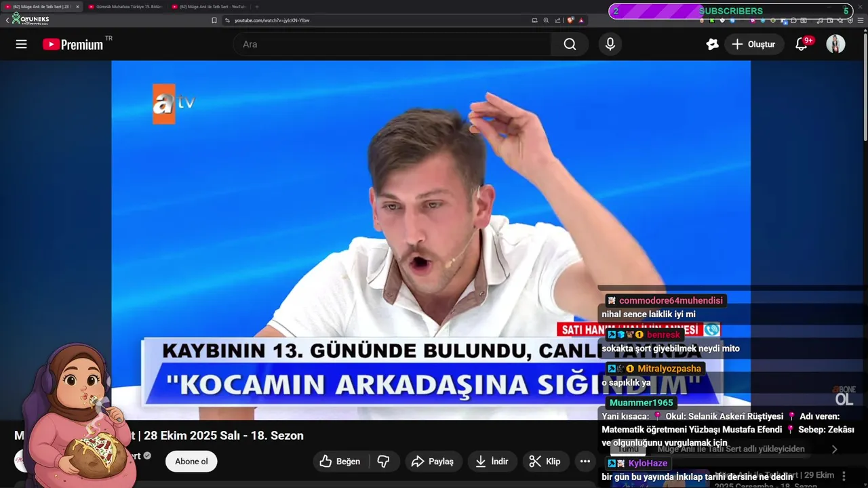Subscribe using Abone ol button
This screenshot has height=488, width=868.
(x=191, y=462)
